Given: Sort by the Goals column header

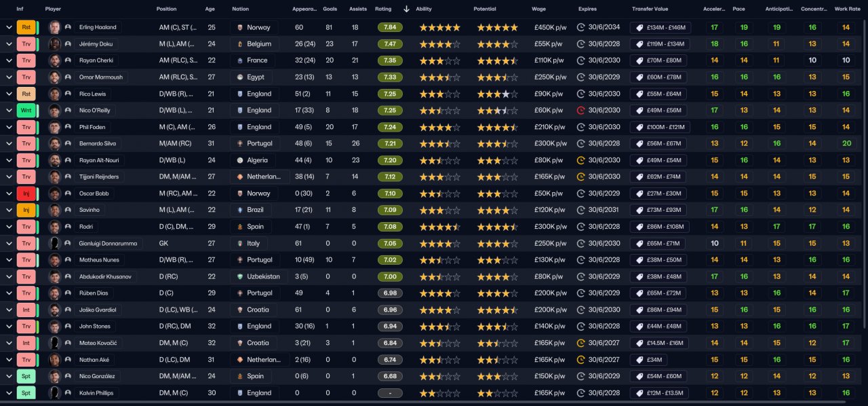Looking at the screenshot, I should click(x=330, y=9).
